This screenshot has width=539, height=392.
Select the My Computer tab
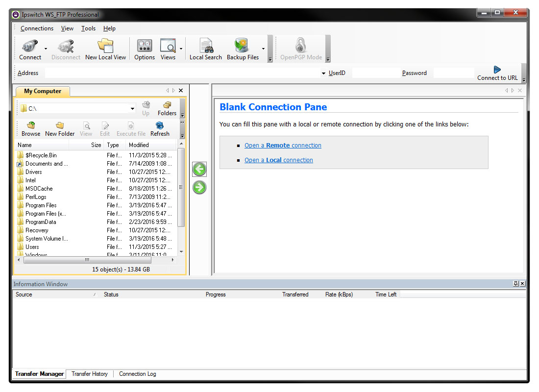click(43, 91)
